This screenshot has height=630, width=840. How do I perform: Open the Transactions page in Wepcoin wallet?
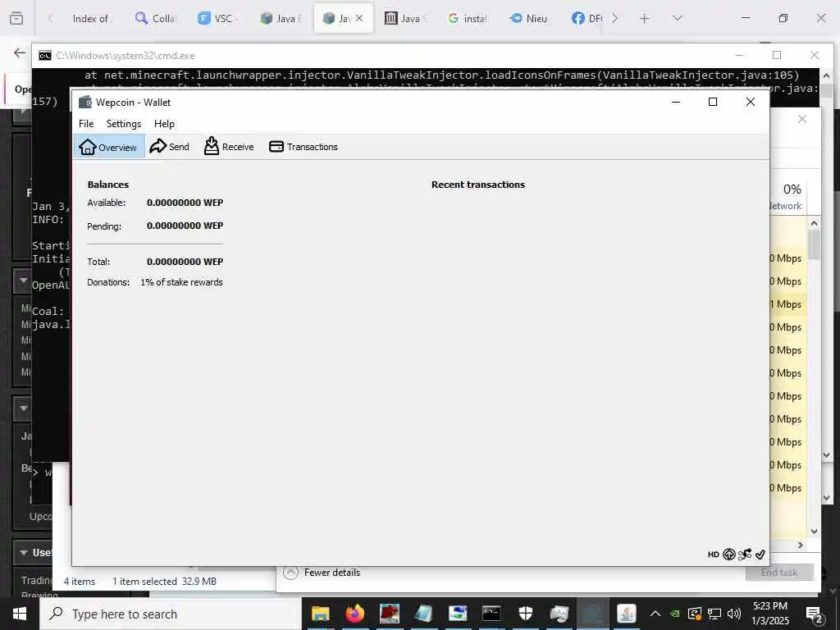[x=304, y=147]
